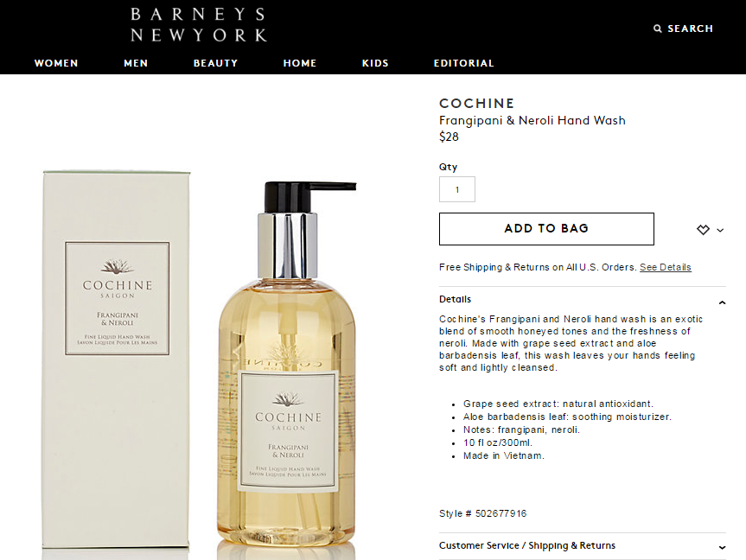Click the Search text in header
Viewport: 746px width, 560px height.
tap(691, 29)
